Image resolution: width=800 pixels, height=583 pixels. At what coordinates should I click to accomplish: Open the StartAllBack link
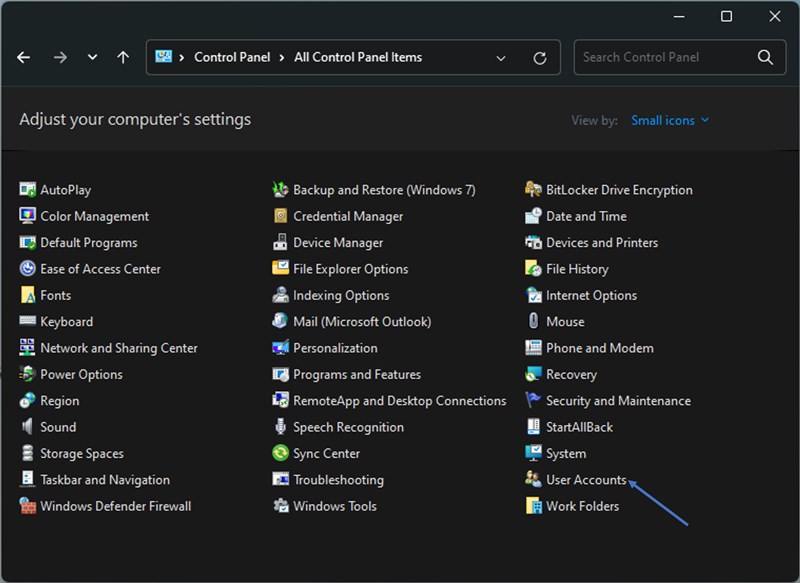point(580,427)
